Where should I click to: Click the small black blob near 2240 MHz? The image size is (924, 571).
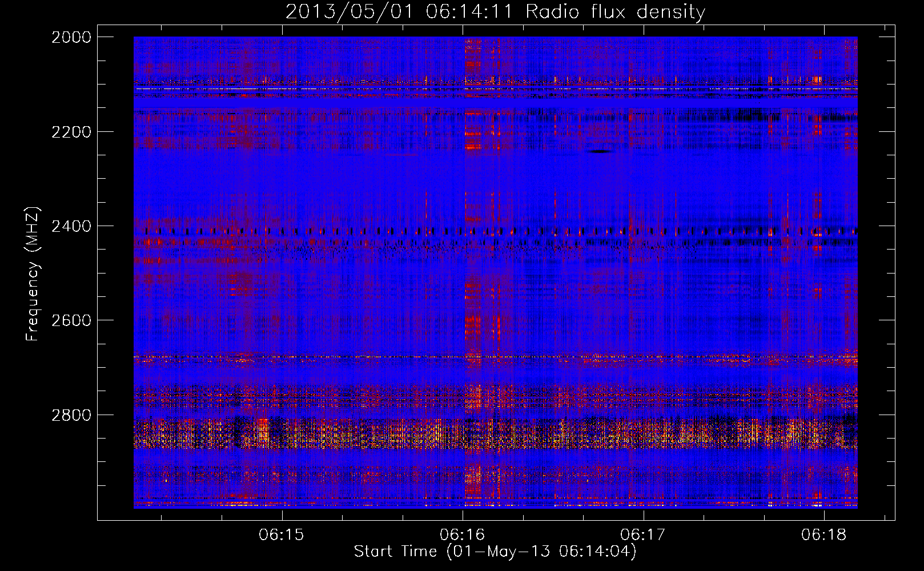tap(599, 151)
